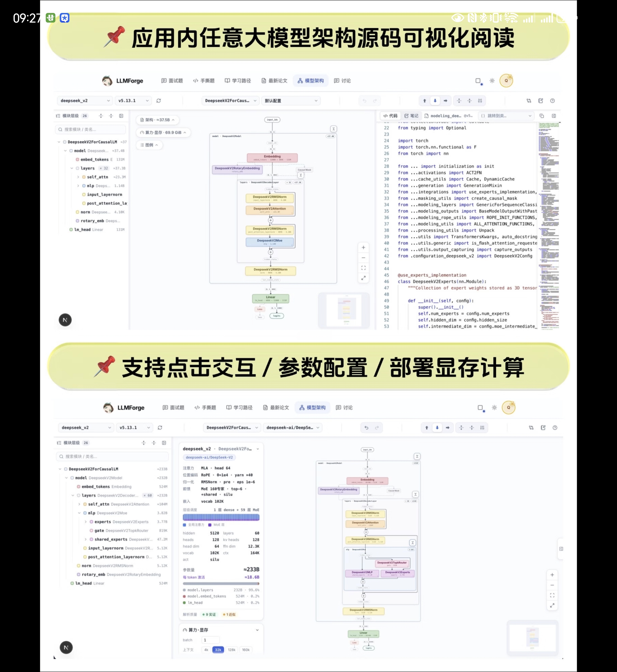Toggle the sun theme icon in the top screenshot
617x672 pixels.
point(492,80)
